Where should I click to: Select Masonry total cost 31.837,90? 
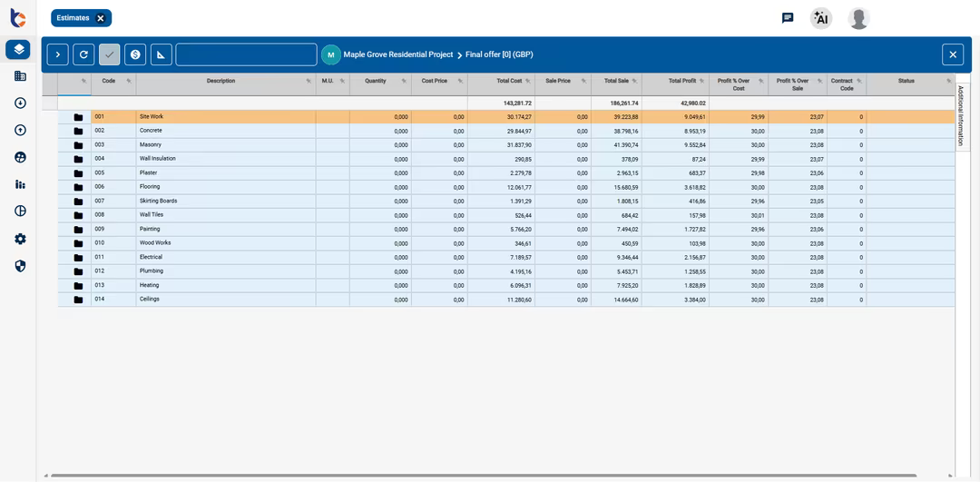tap(501, 145)
